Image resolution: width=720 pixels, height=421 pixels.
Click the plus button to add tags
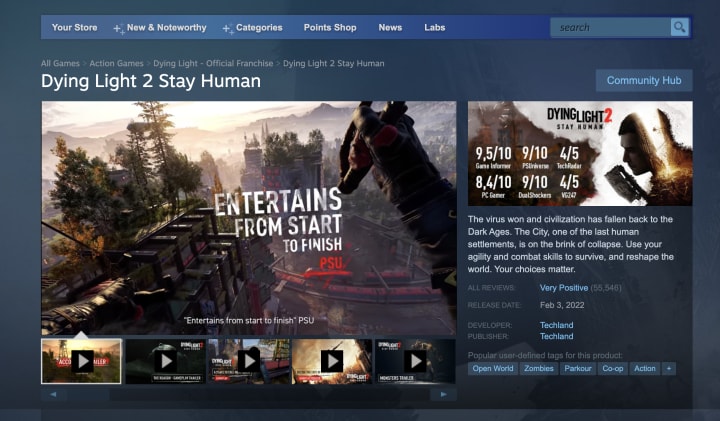pyautogui.click(x=669, y=368)
